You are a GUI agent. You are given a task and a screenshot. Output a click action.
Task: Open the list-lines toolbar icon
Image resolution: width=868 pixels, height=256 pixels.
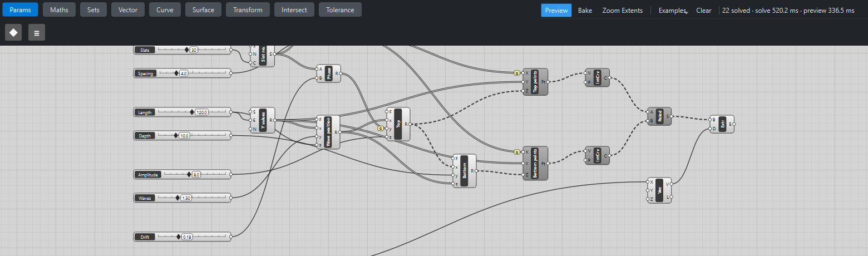tap(37, 32)
